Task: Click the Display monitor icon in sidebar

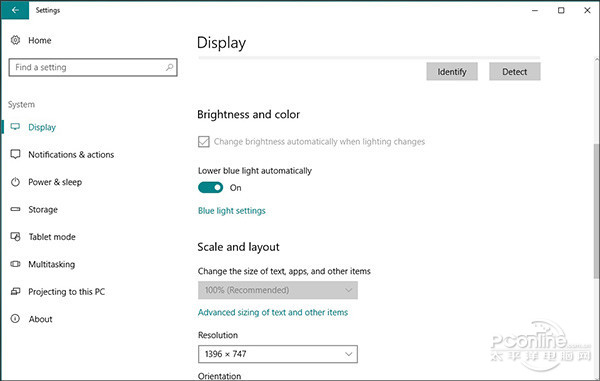Action: coord(15,127)
